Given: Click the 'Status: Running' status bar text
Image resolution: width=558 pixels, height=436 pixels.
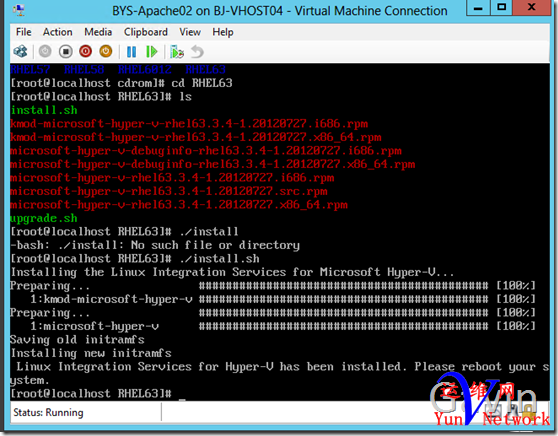Looking at the screenshot, I should tap(48, 413).
